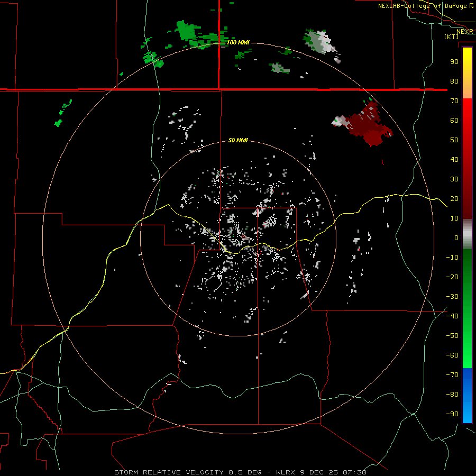Select the 50 NMI range ring label

click(x=238, y=140)
